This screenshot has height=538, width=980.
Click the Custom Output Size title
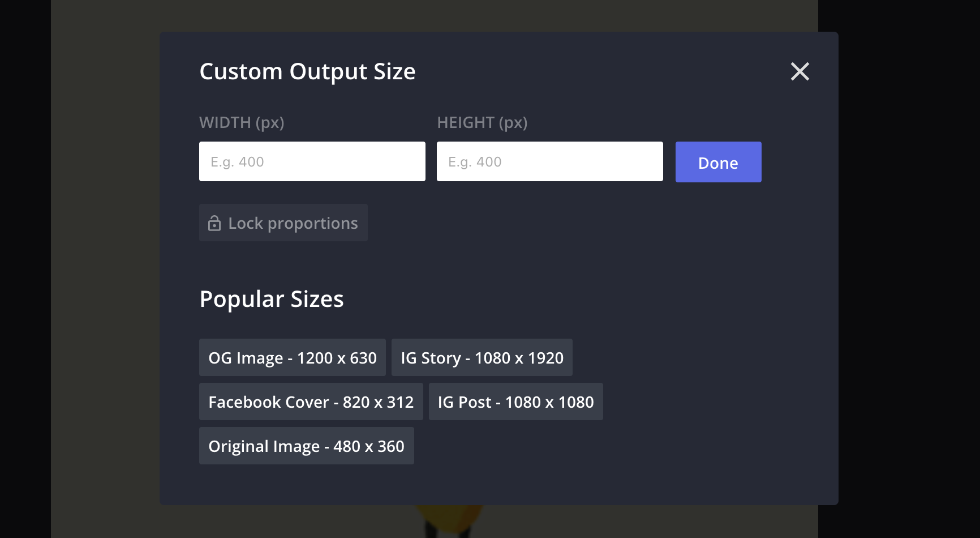point(307,72)
